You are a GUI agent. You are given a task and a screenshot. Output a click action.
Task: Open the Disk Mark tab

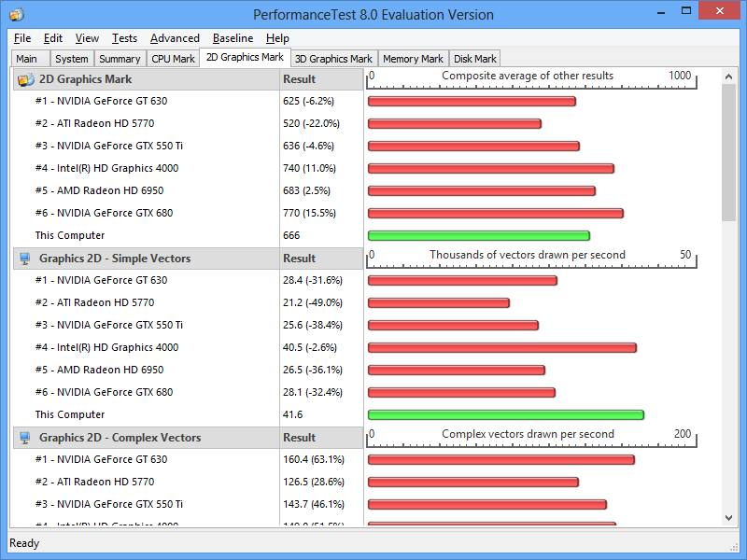[475, 59]
